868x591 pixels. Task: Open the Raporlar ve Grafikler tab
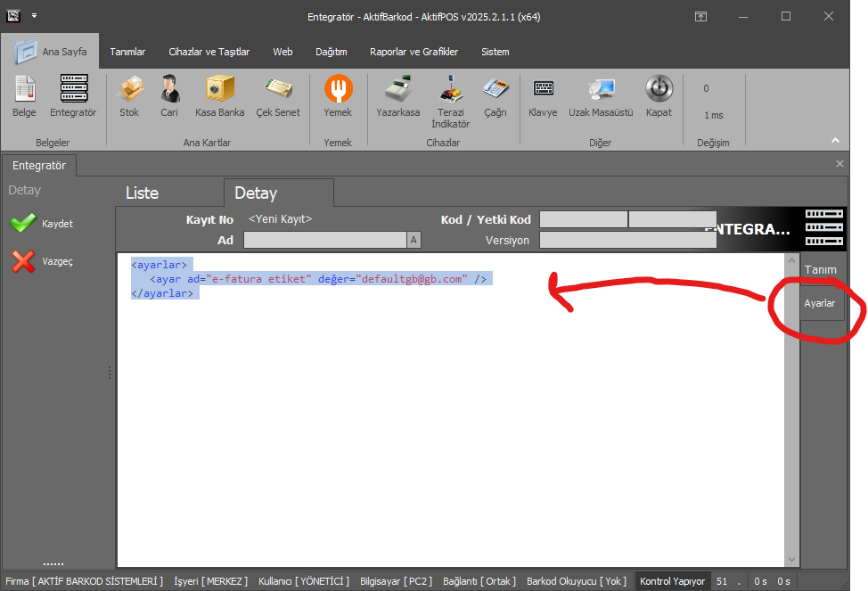pos(414,52)
